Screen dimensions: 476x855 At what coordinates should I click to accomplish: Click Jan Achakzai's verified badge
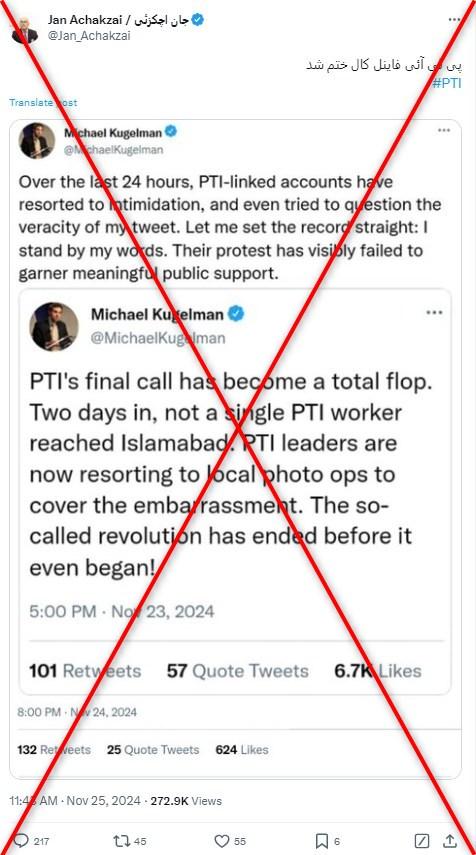[x=198, y=20]
